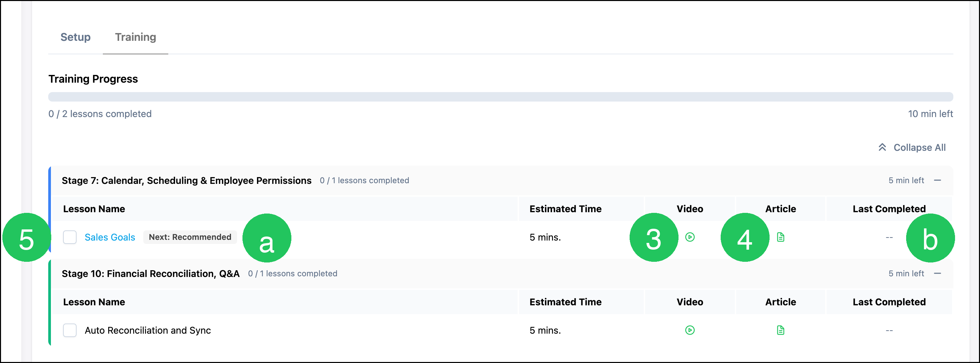Image resolution: width=980 pixels, height=363 pixels.
Task: Open the Sales Goals lesson link
Action: pyautogui.click(x=110, y=237)
